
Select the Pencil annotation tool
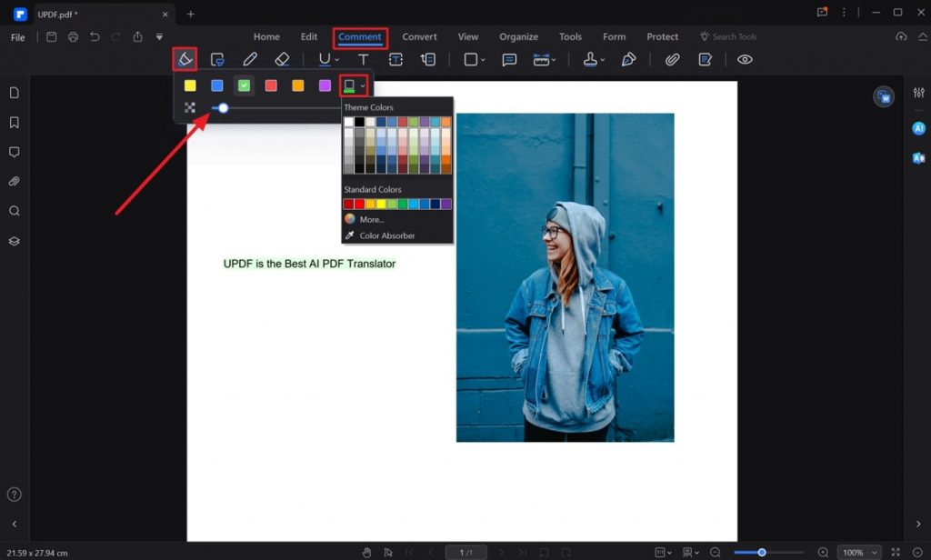coord(250,58)
